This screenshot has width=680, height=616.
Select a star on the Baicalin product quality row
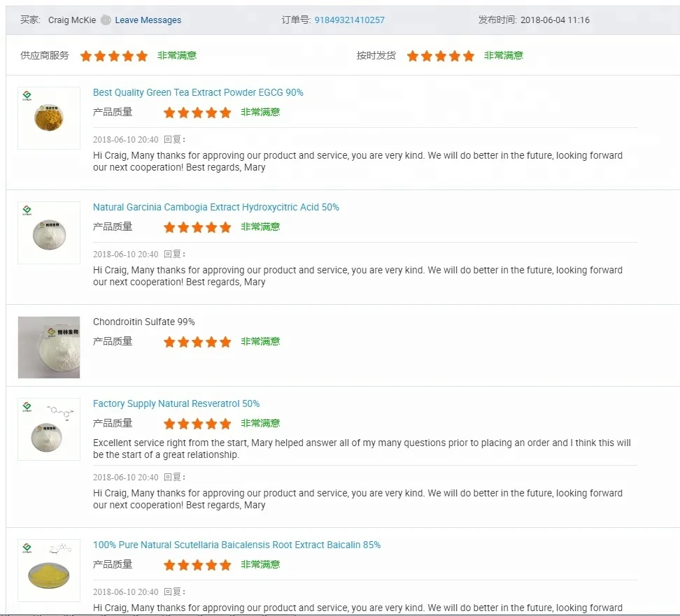tap(197, 564)
